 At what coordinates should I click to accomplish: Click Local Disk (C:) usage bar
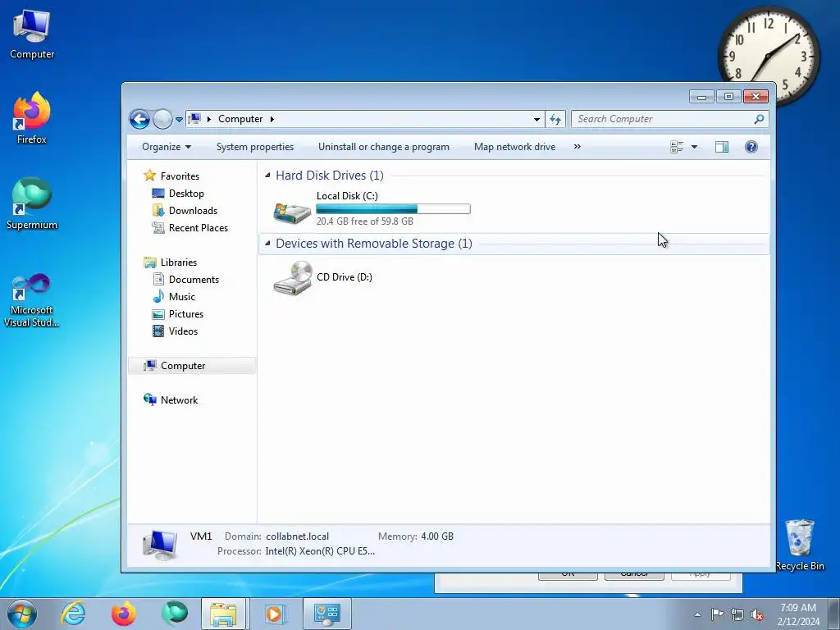click(x=393, y=209)
